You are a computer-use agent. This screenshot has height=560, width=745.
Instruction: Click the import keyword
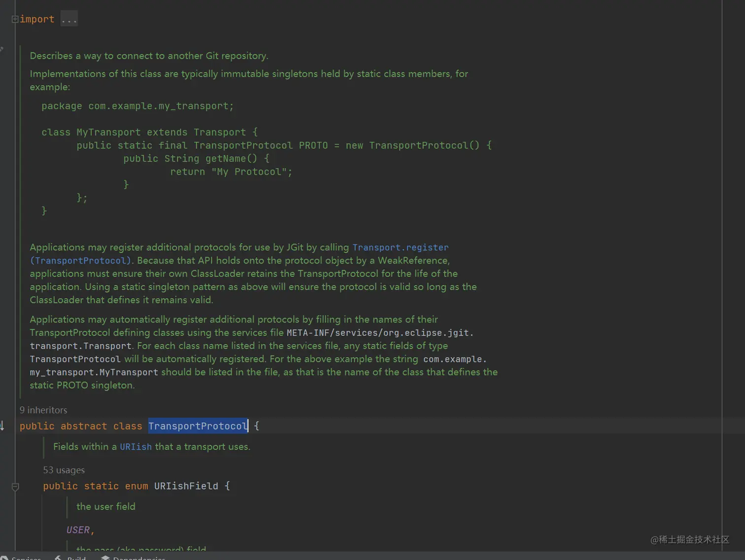click(x=37, y=19)
